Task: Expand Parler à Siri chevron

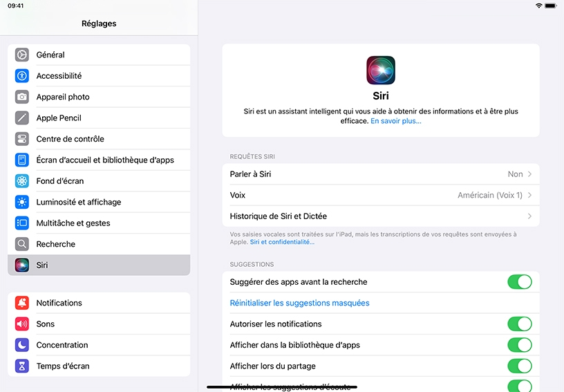Action: pyautogui.click(x=529, y=174)
